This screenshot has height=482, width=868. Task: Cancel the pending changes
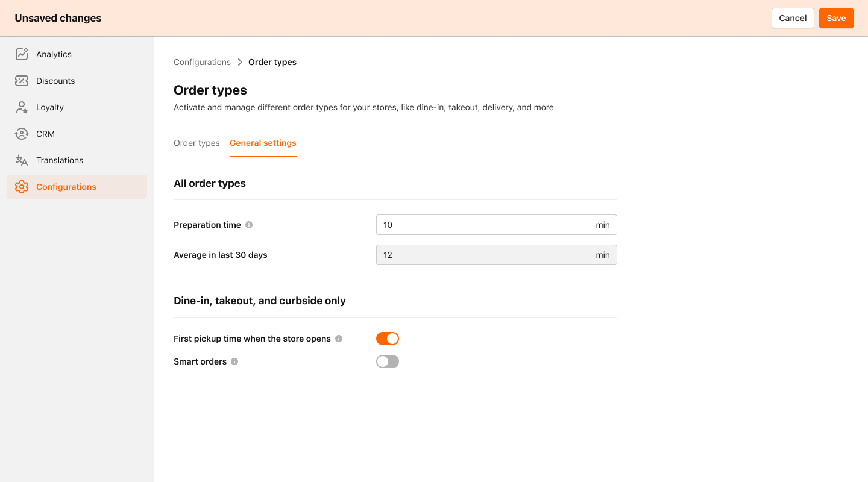pyautogui.click(x=793, y=18)
